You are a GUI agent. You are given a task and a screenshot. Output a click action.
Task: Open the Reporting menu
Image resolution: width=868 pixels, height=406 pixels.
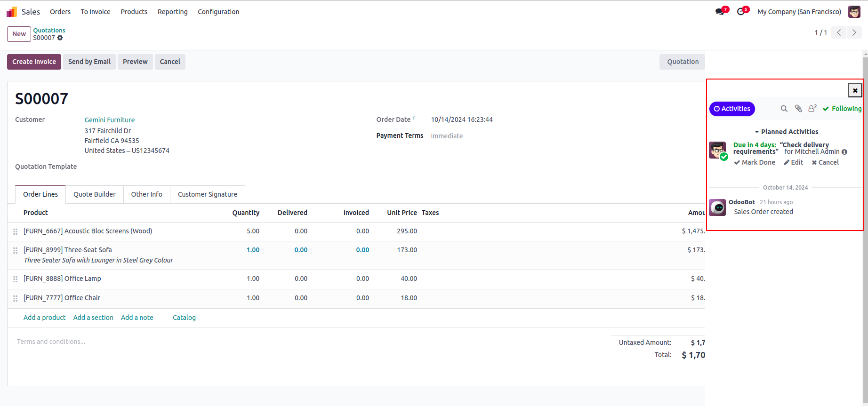(172, 12)
